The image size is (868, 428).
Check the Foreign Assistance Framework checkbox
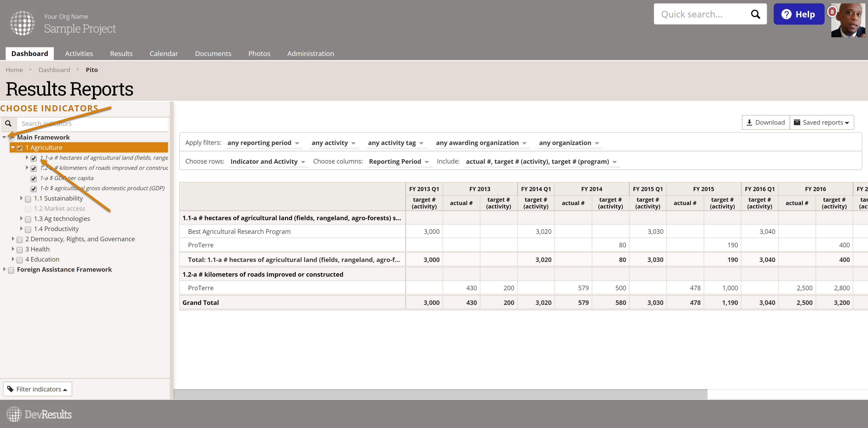pyautogui.click(x=11, y=270)
